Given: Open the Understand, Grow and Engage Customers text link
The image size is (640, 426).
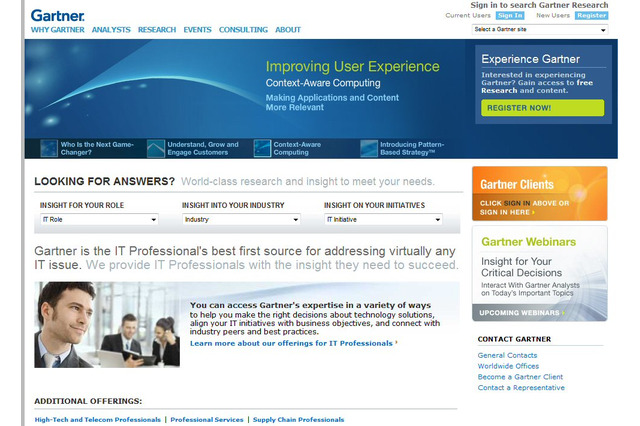Looking at the screenshot, I should click(x=203, y=149).
